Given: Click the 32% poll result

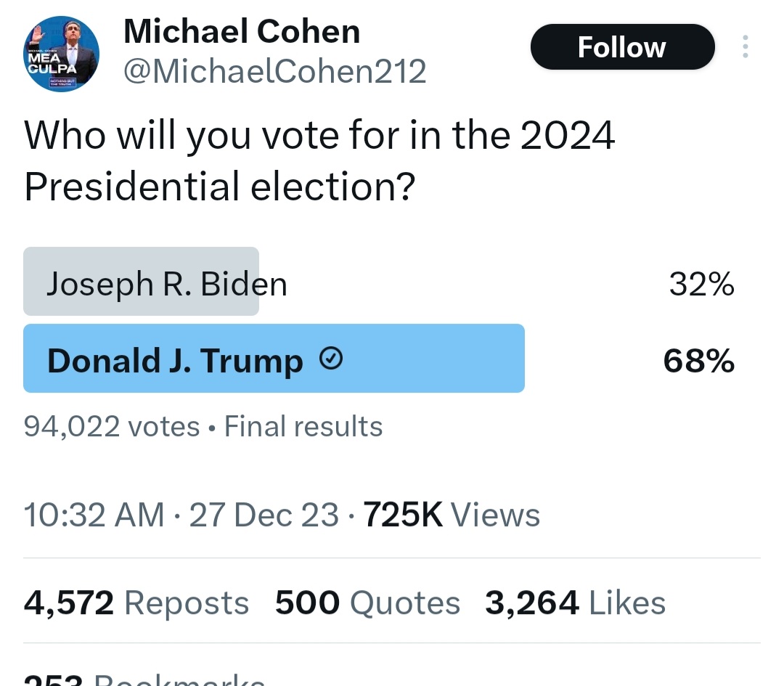Looking at the screenshot, I should coord(701,285).
